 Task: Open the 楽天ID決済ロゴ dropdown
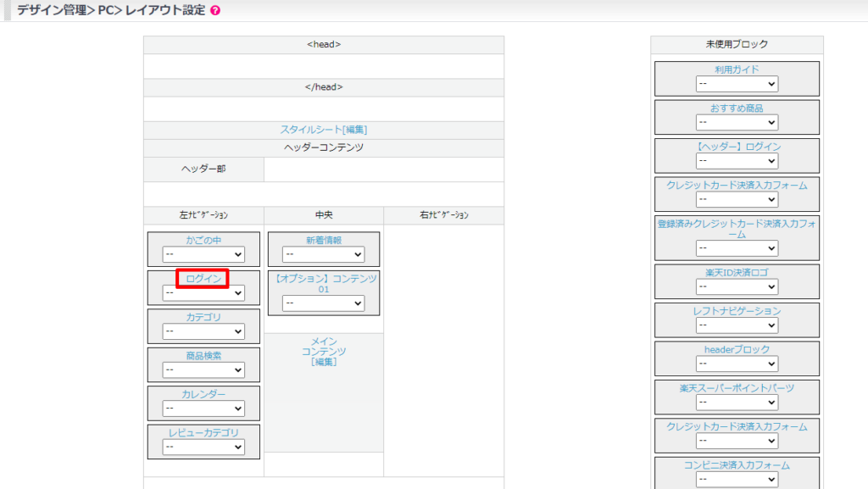click(x=737, y=286)
